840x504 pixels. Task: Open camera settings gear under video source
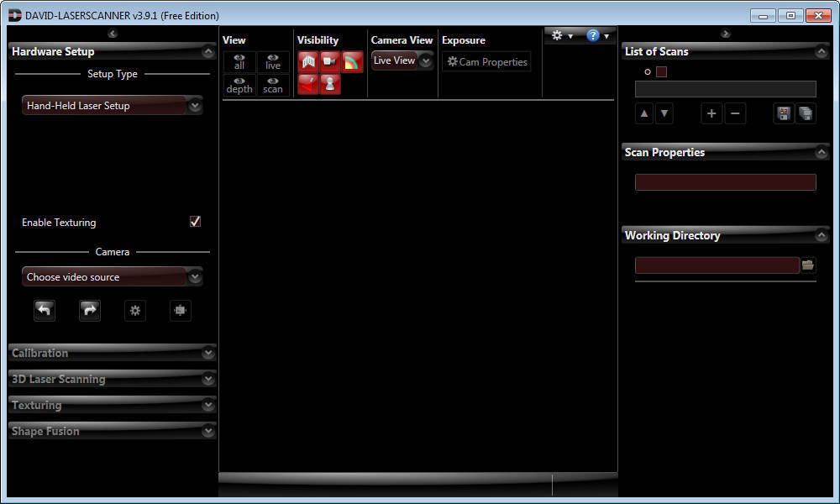tap(135, 311)
